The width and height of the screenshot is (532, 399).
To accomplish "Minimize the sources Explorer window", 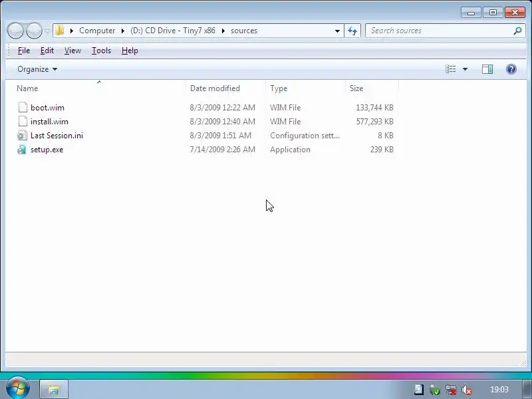I will pyautogui.click(x=471, y=13).
